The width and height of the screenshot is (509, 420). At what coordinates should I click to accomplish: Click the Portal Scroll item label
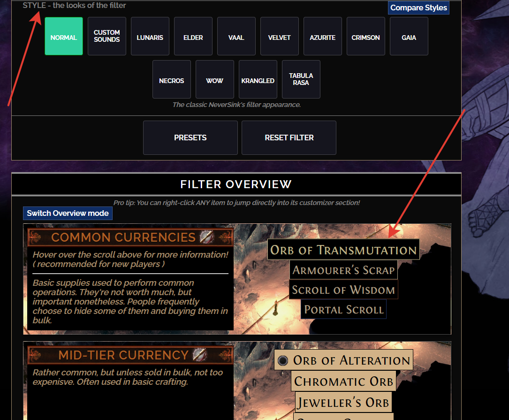coord(343,310)
